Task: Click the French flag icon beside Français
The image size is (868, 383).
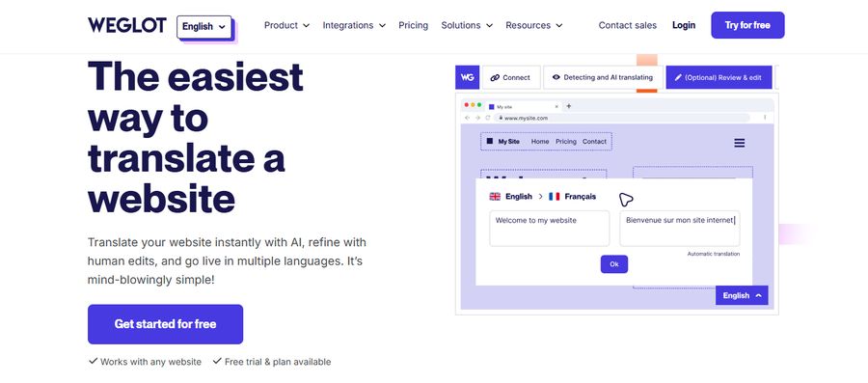Action: 555,197
